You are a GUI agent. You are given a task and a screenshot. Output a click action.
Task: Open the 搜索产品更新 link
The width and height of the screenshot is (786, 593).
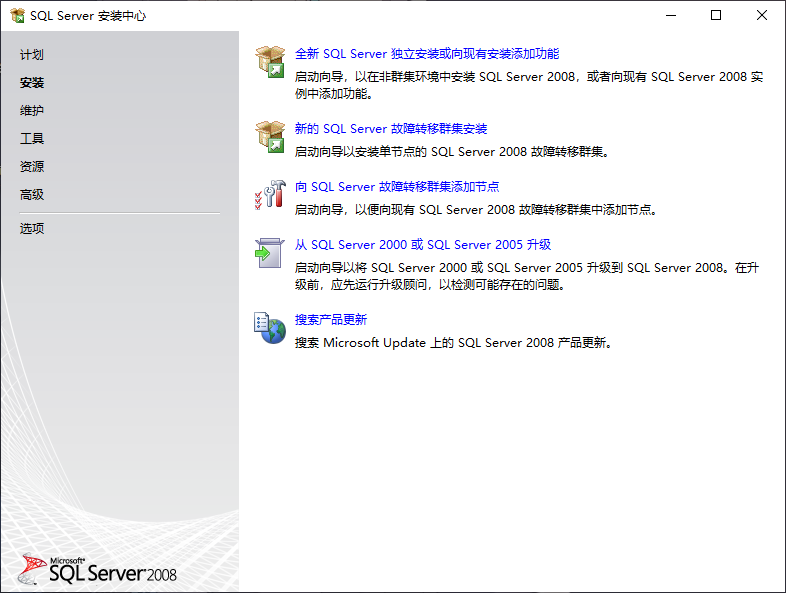pyautogui.click(x=331, y=320)
